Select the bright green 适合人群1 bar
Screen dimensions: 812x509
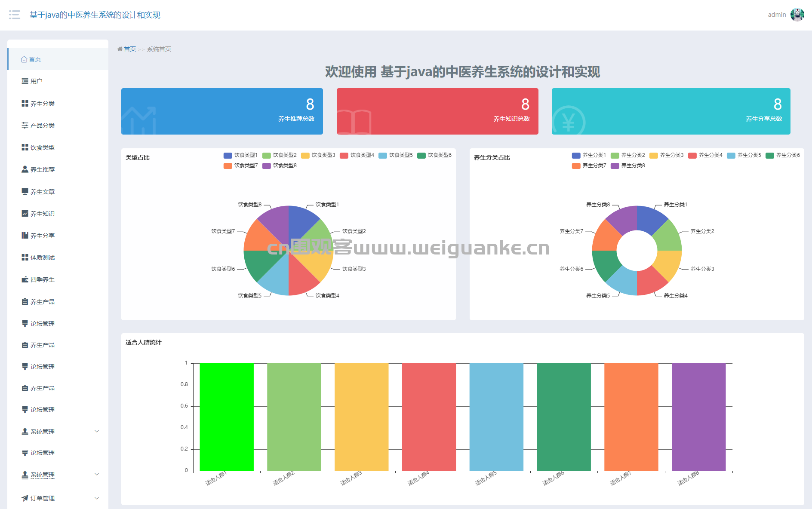coord(227,417)
